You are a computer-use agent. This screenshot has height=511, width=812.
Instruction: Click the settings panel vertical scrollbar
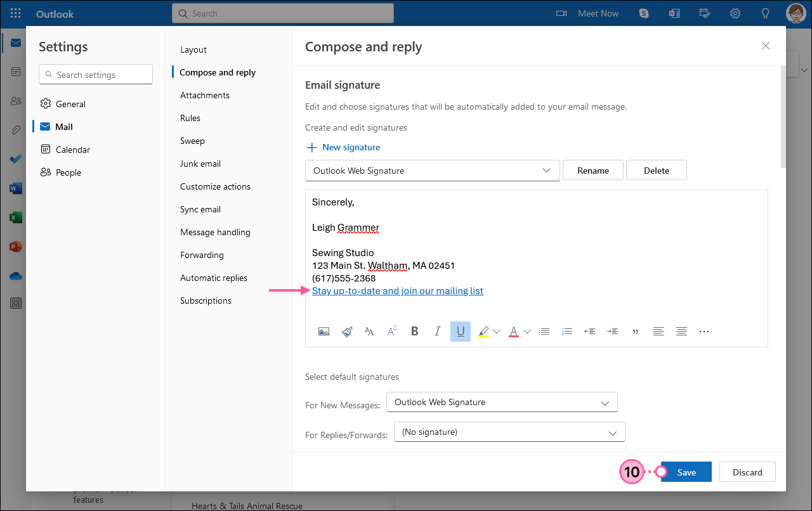pyautogui.click(x=783, y=117)
